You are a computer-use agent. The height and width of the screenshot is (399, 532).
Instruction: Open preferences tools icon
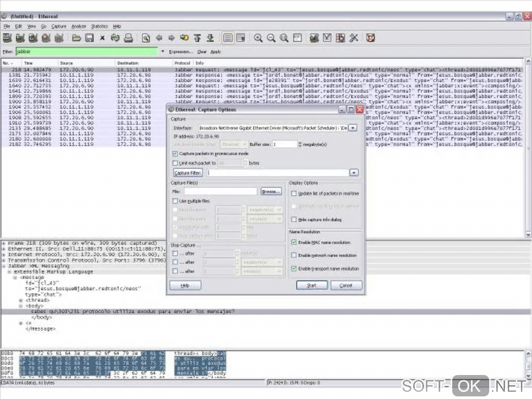354,38
